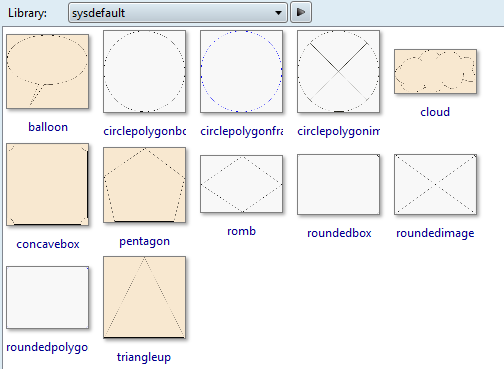Click the 'pentagon' label text
The height and width of the screenshot is (369, 504).
coord(144,241)
